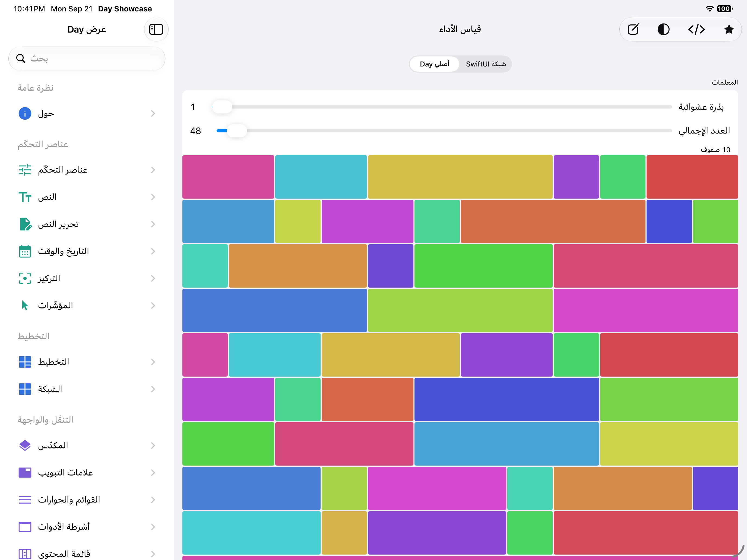
Task: Click the calendar icon for التاريخ والوقت
Action: [25, 251]
